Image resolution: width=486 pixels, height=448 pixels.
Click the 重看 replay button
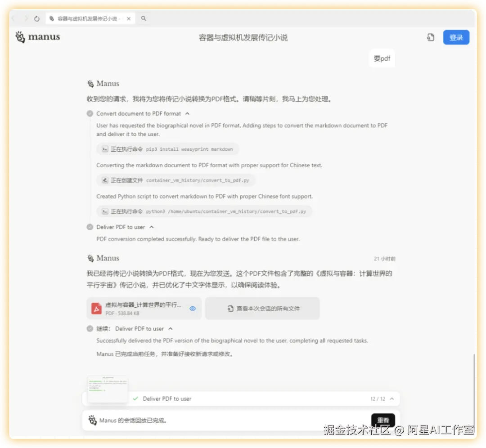(x=383, y=420)
